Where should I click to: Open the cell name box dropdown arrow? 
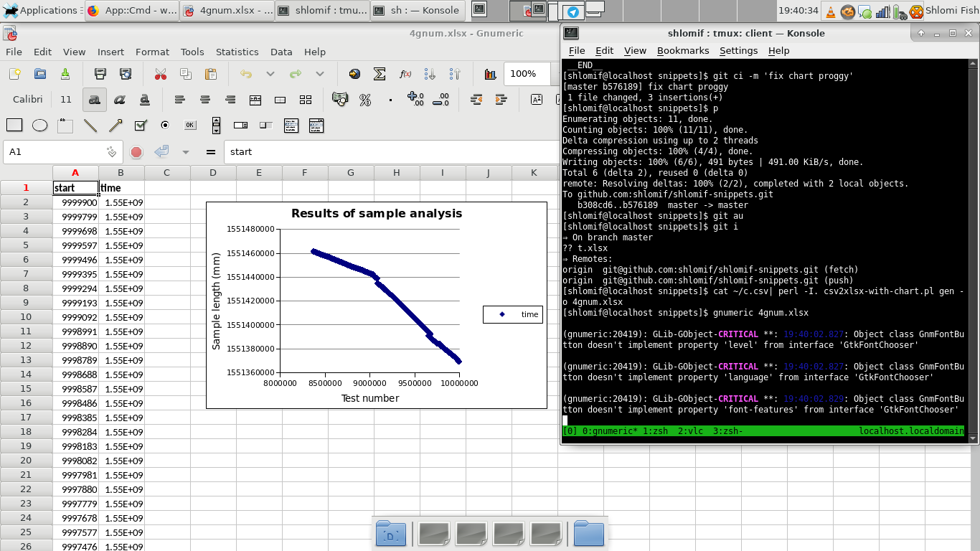[111, 152]
